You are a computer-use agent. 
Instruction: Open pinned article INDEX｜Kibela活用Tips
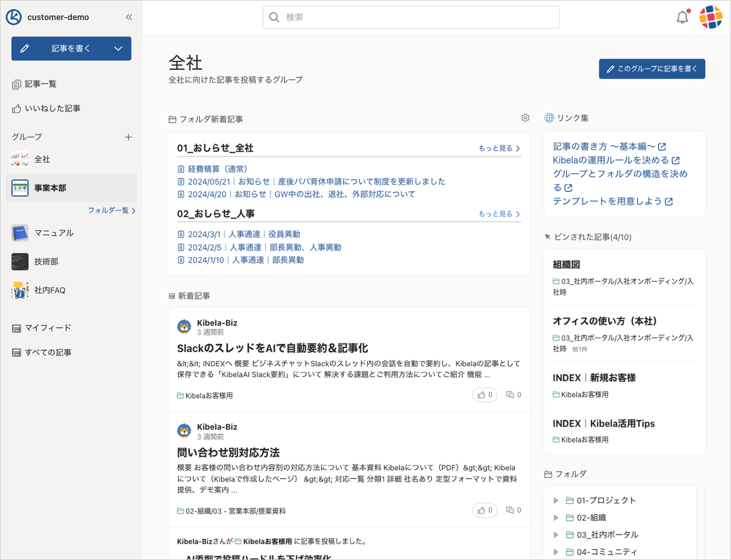point(604,424)
